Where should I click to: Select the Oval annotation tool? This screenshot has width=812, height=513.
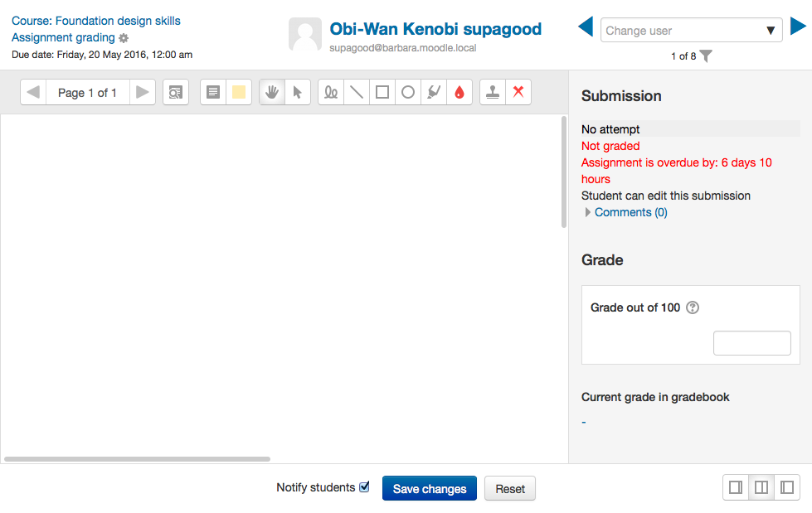point(408,93)
